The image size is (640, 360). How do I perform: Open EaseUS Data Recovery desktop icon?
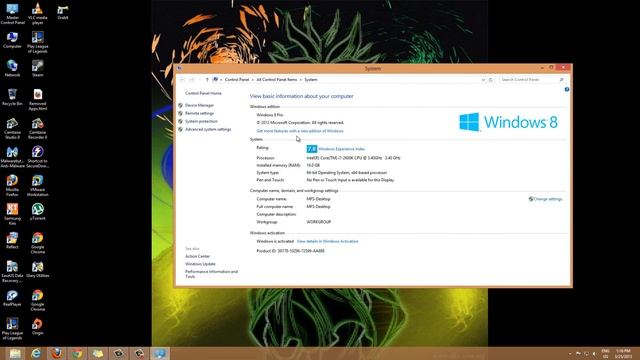[x=12, y=272]
